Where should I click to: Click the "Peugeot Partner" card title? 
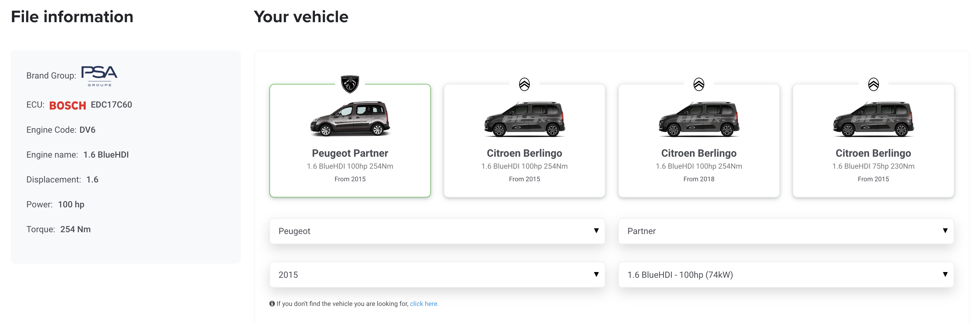click(350, 153)
